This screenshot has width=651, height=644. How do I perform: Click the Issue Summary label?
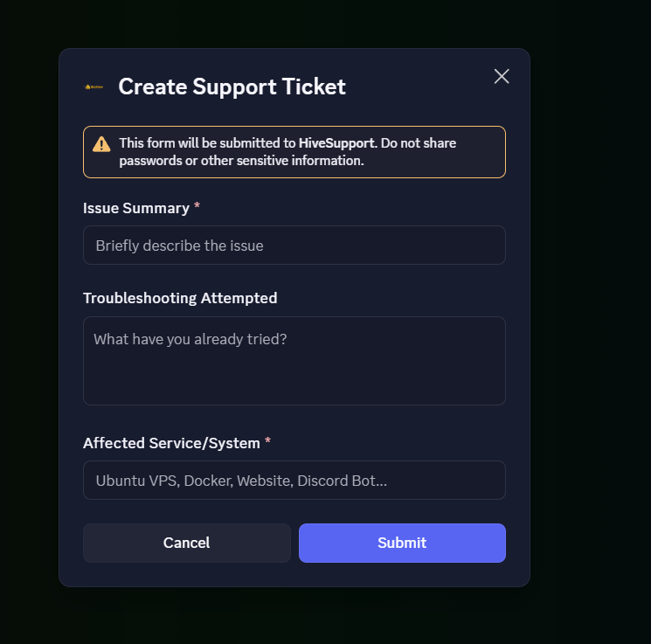coord(135,208)
